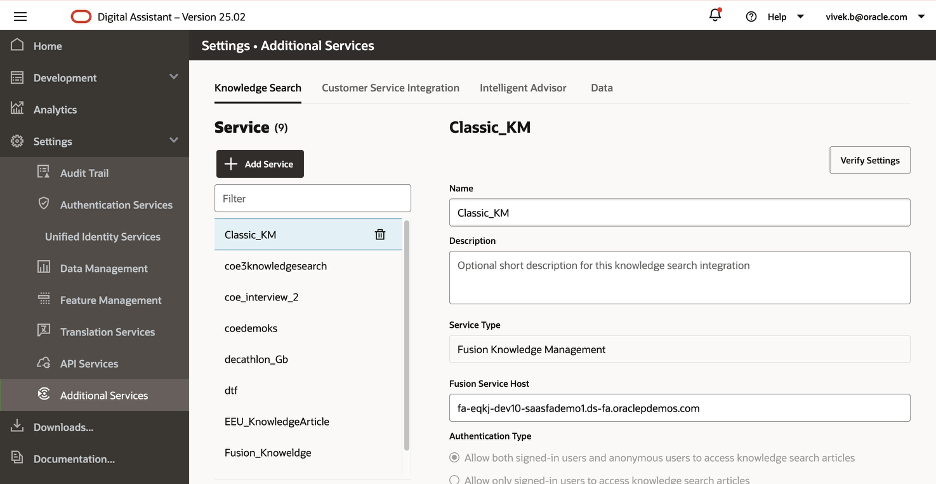Click the Description text area
The height and width of the screenshot is (484, 936).
coord(679,278)
